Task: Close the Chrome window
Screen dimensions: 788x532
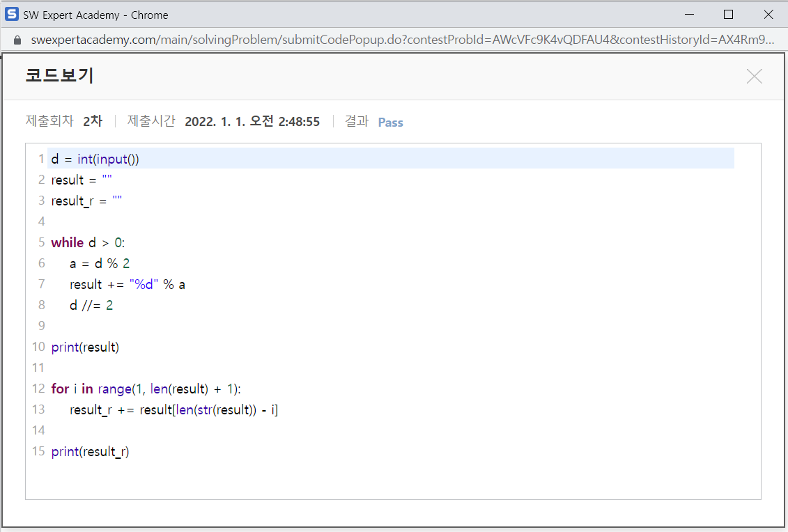Action: pos(768,15)
